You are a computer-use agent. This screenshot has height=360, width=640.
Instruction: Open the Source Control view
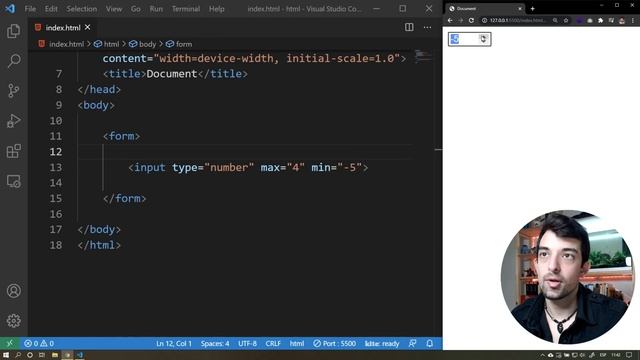[13, 91]
